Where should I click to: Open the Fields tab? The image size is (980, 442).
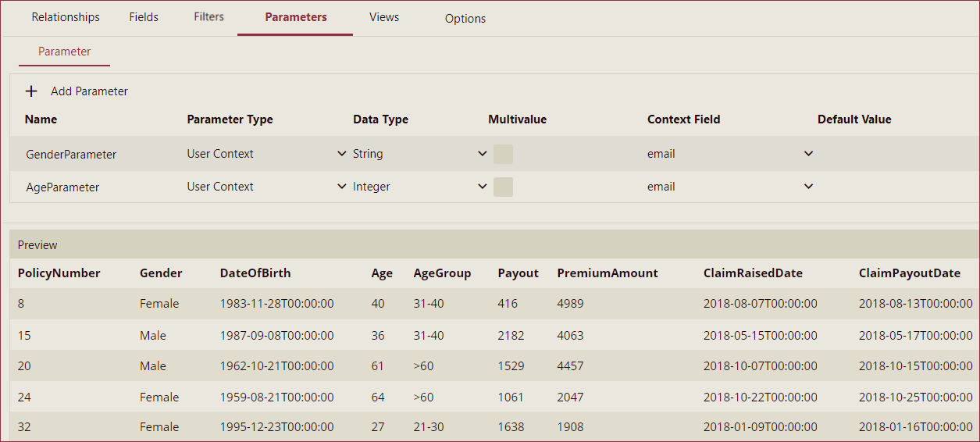pos(144,17)
